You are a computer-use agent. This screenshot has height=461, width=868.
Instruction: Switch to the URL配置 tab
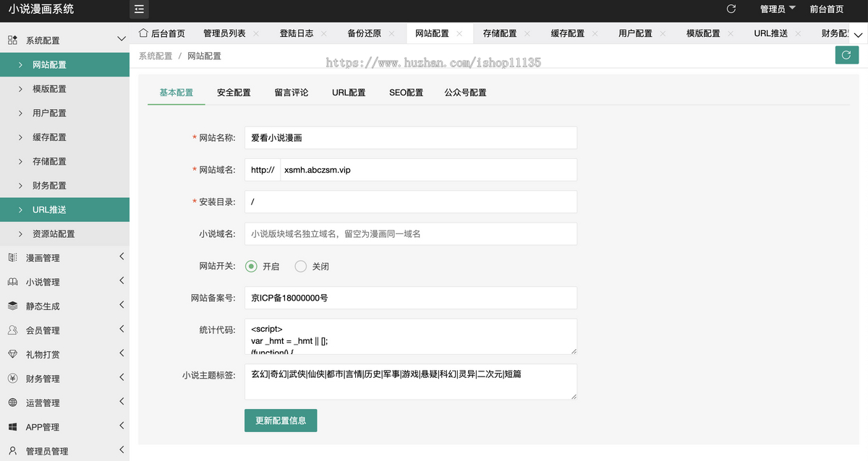point(349,92)
